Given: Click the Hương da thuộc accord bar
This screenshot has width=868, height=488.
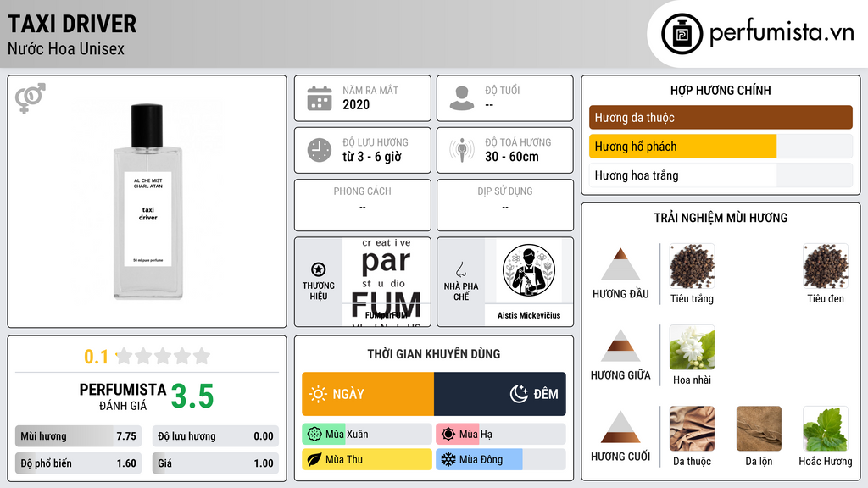Looking at the screenshot, I should 721,117.
